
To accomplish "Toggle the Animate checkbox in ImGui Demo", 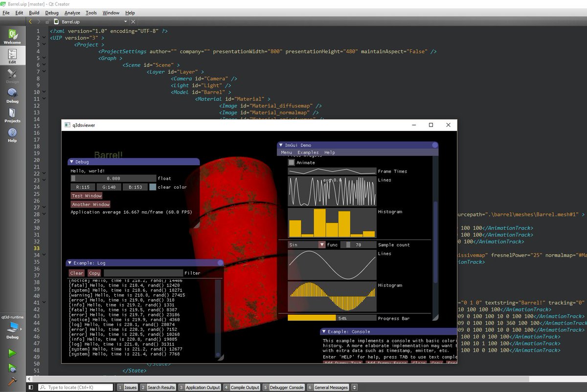I will [292, 162].
